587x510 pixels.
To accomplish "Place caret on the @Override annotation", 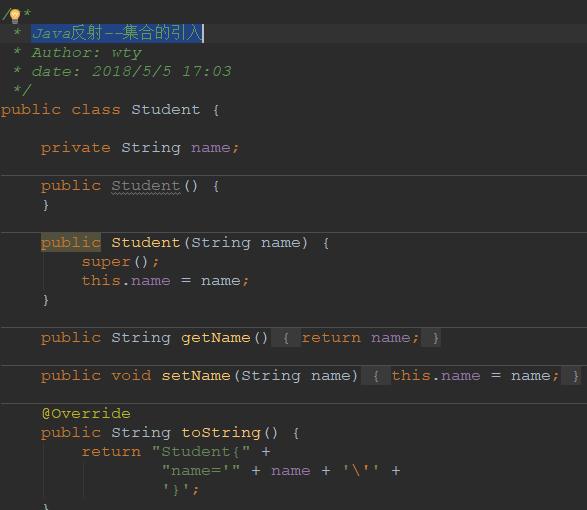I will (x=86, y=414).
